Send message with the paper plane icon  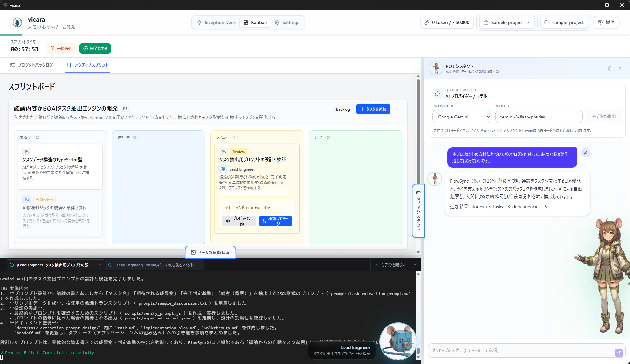pyautogui.click(x=619, y=353)
